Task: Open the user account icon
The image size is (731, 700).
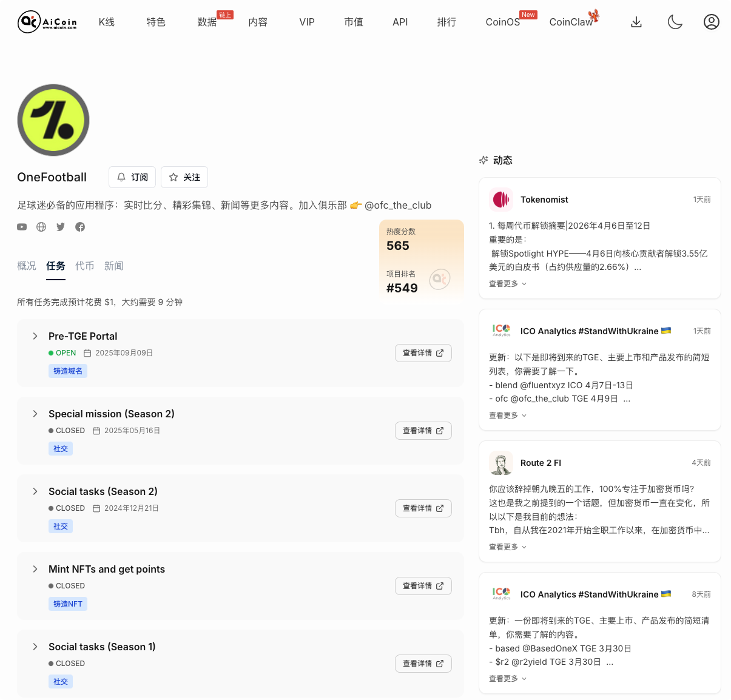Action: [x=711, y=21]
